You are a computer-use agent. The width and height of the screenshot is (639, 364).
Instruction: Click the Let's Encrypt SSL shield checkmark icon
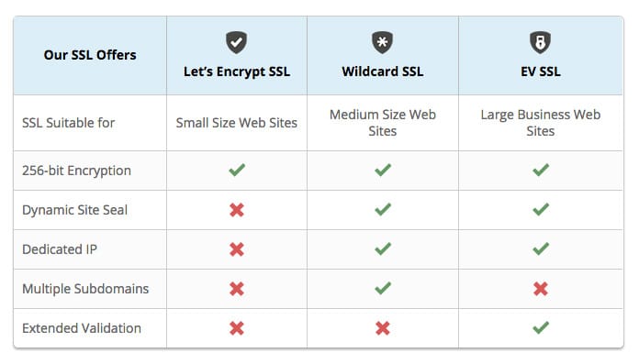[236, 42]
